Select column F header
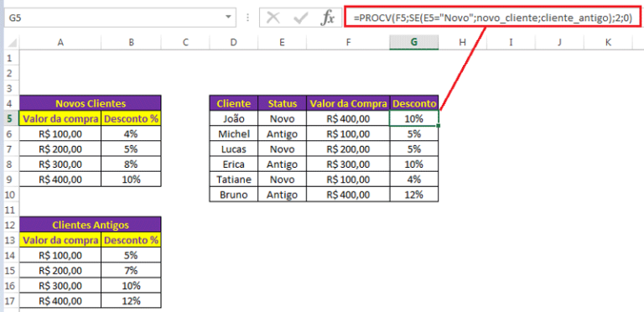 pyautogui.click(x=348, y=42)
